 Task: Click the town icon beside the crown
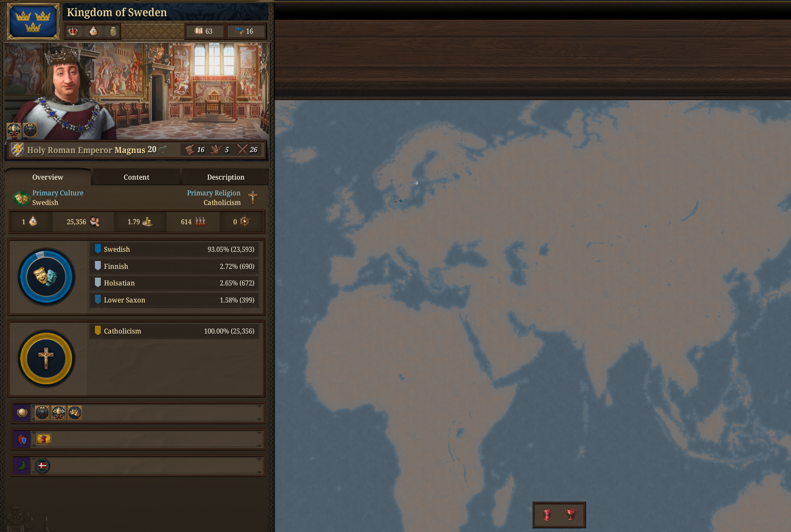pyautogui.click(x=94, y=31)
